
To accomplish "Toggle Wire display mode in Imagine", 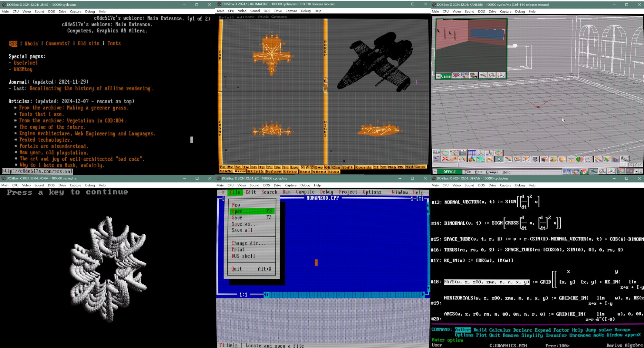I will click(x=240, y=171).
